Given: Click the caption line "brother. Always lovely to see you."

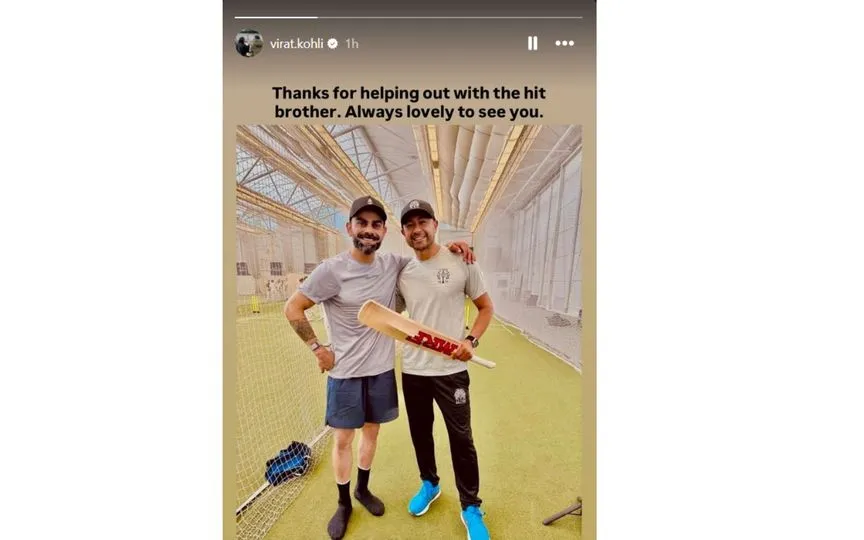Looking at the screenshot, I should [x=409, y=112].
